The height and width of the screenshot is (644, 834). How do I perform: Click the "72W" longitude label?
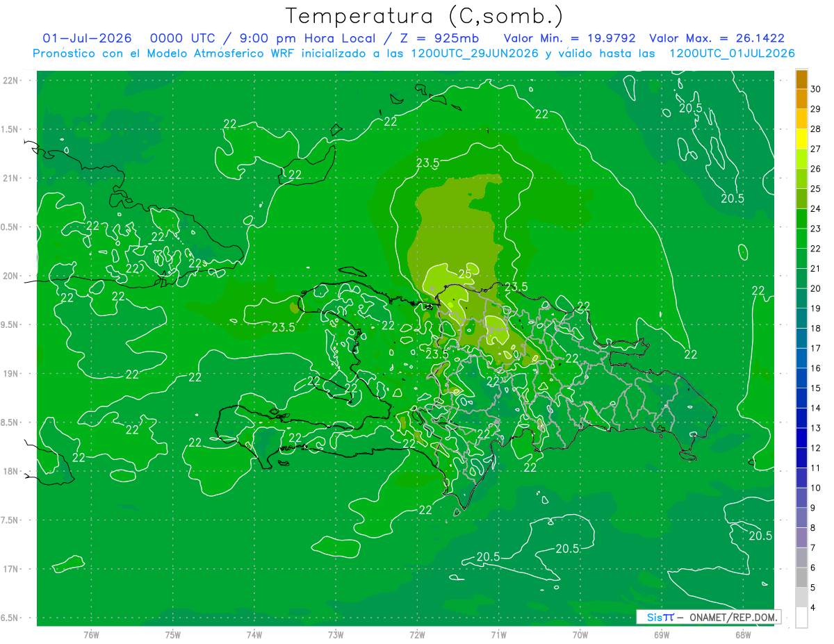click(417, 636)
